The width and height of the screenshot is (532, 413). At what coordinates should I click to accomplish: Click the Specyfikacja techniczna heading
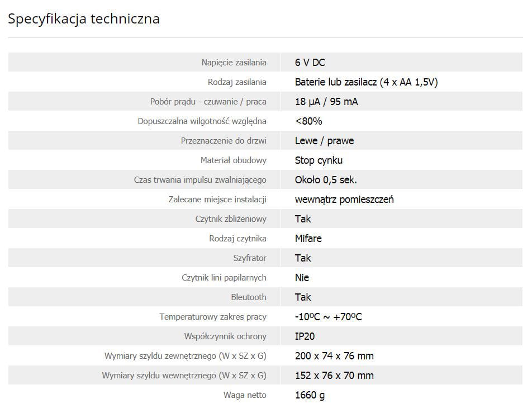click(84, 19)
